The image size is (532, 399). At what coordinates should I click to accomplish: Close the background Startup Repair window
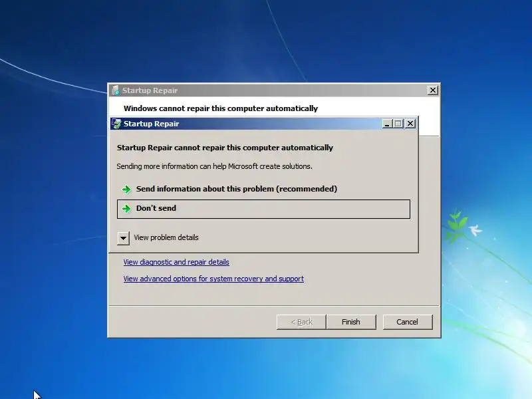tap(433, 90)
